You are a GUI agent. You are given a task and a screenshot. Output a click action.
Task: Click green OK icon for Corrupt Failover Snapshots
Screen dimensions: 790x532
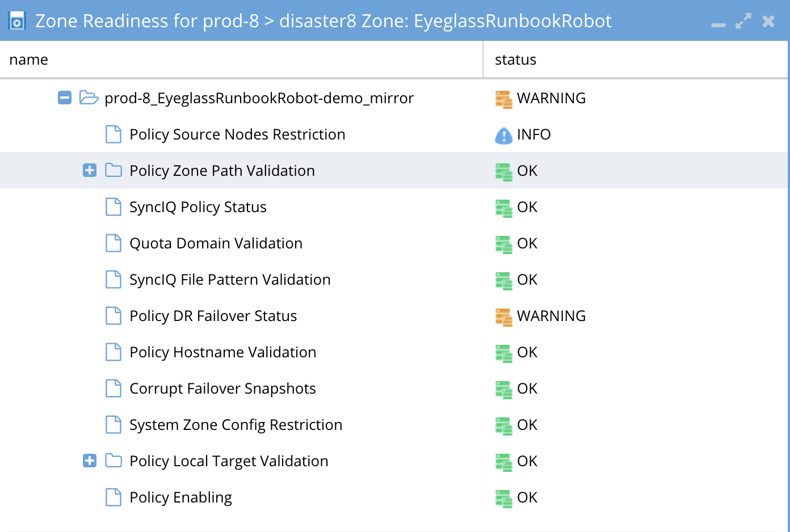[503, 390]
